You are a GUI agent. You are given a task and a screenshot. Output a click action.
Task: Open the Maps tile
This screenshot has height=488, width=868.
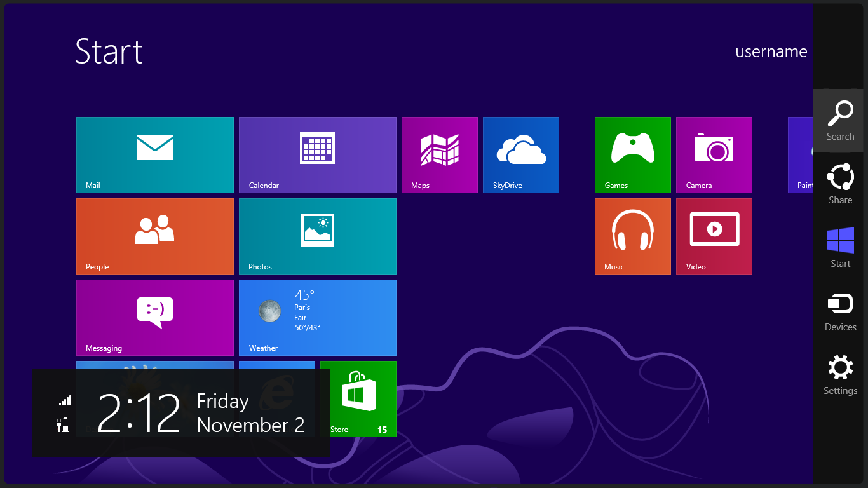point(440,155)
